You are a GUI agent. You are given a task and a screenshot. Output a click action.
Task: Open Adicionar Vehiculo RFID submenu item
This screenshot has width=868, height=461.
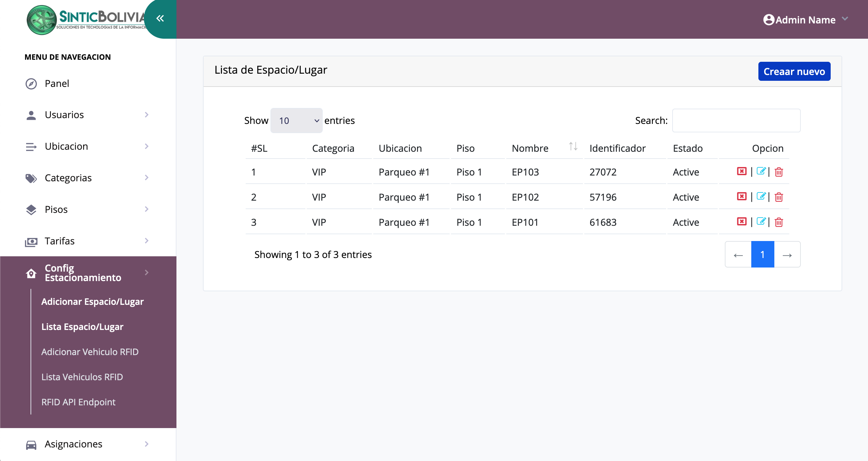click(x=90, y=352)
